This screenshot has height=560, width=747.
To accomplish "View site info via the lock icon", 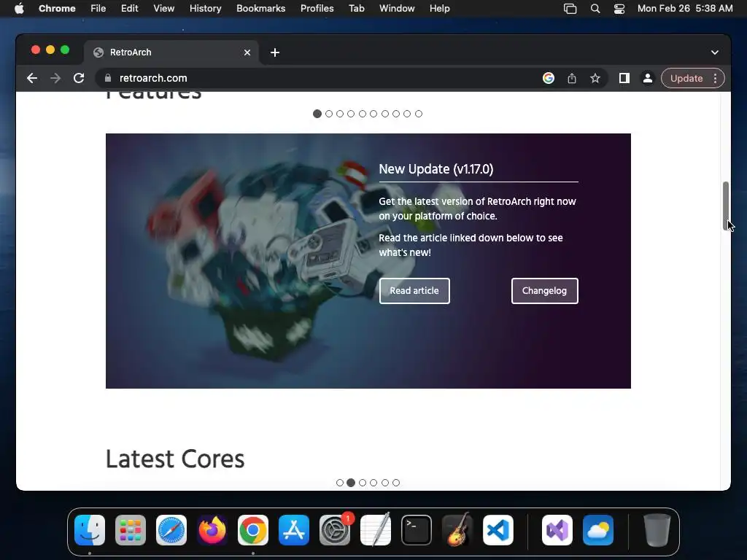I will click(108, 78).
